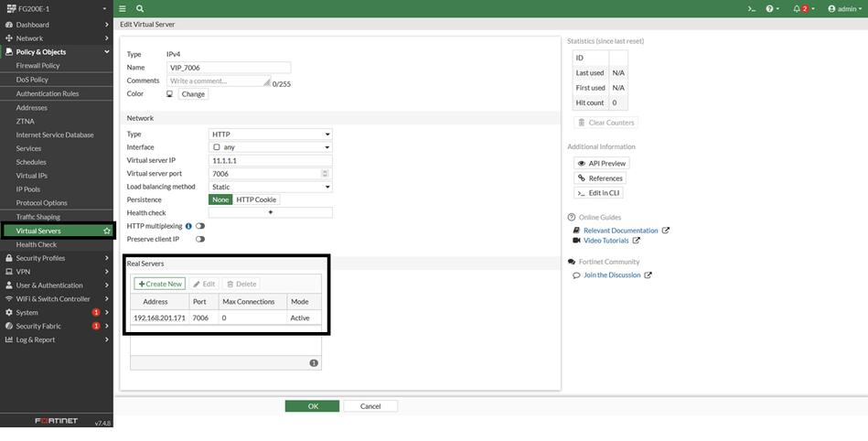Select real server row 192.168.201.171

226,318
